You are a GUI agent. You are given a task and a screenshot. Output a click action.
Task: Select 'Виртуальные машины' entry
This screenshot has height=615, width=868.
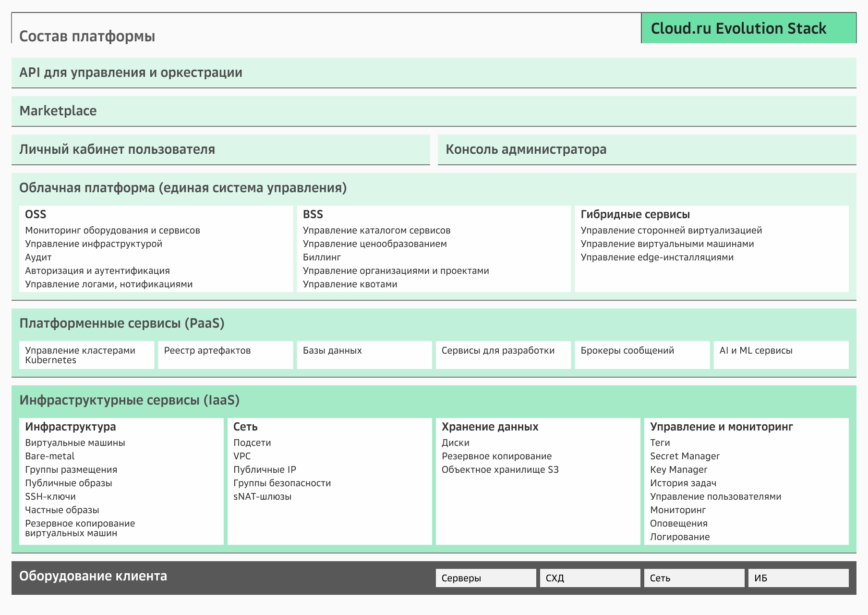pos(75,443)
